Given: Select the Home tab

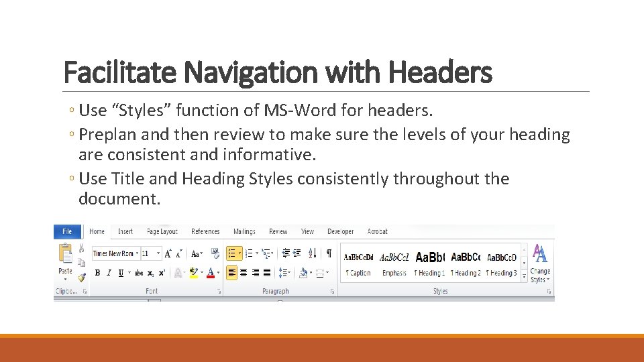Looking at the screenshot, I should [x=97, y=231].
